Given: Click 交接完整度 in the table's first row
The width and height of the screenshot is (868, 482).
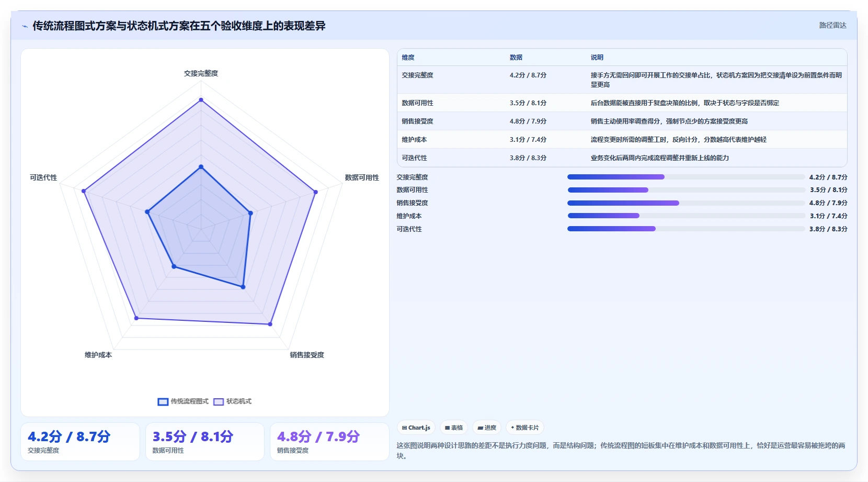Looking at the screenshot, I should click(x=417, y=75).
